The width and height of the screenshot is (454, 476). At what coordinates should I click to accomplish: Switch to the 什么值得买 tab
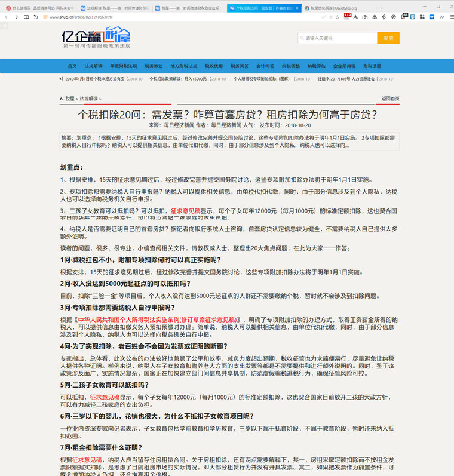(x=40, y=8)
